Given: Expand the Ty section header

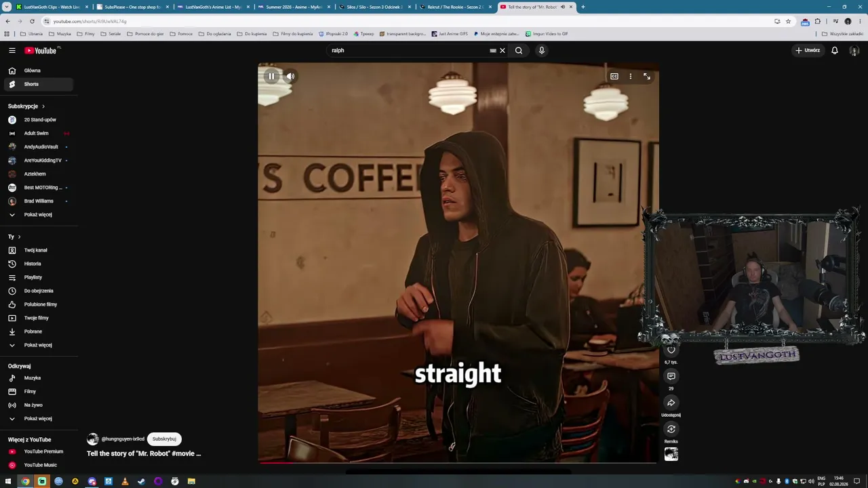Looking at the screenshot, I should tap(14, 237).
